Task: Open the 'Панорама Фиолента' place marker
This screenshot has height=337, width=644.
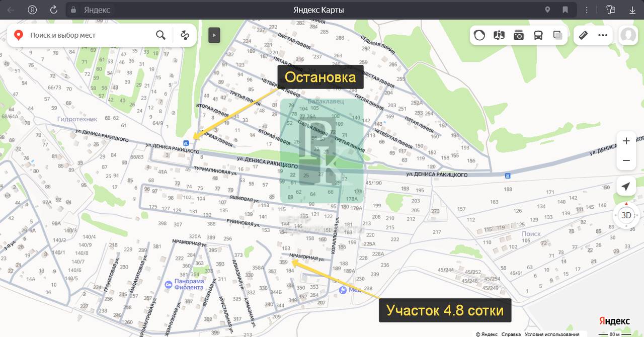Action: click(x=168, y=284)
